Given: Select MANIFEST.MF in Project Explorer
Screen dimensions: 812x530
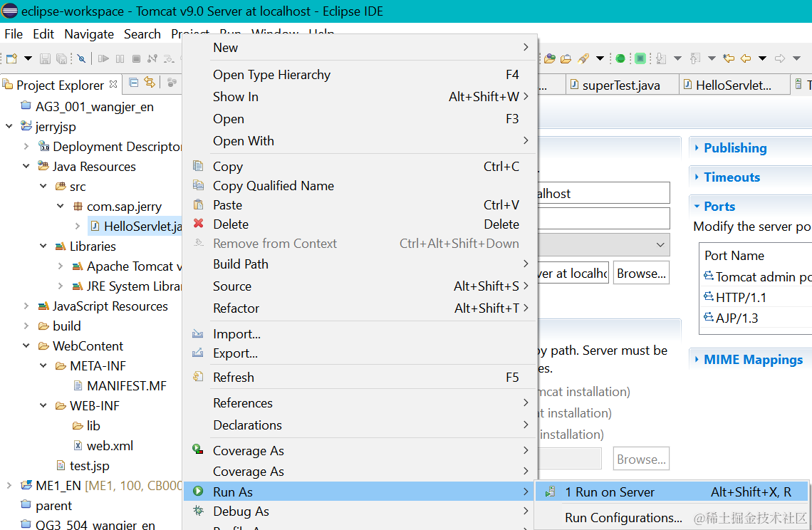Looking at the screenshot, I should pyautogui.click(x=120, y=386).
